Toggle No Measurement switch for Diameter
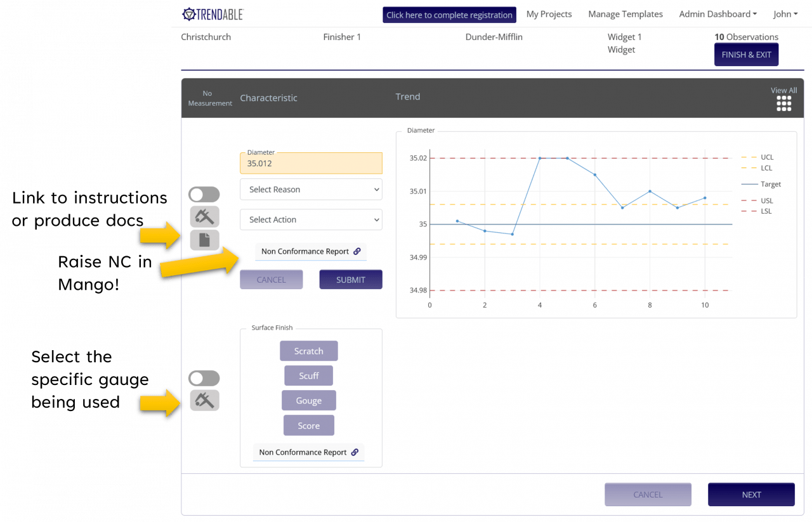Viewport: 812px width, 522px height. click(x=204, y=195)
